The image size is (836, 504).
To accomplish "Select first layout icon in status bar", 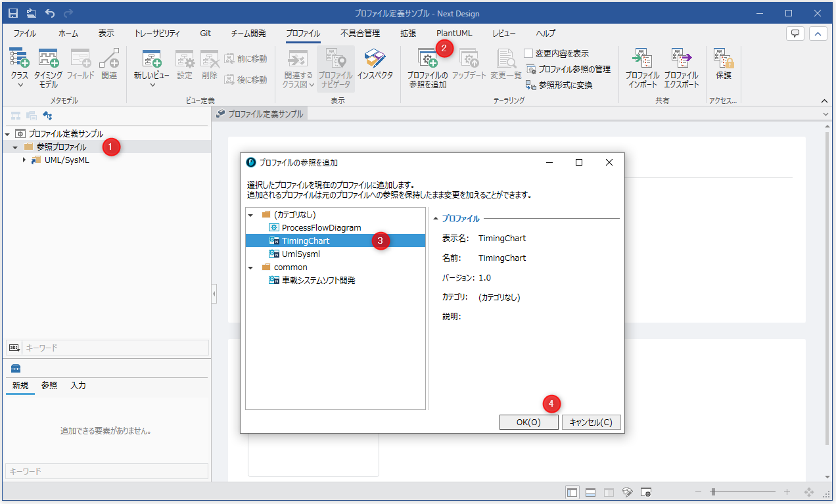I will (572, 492).
